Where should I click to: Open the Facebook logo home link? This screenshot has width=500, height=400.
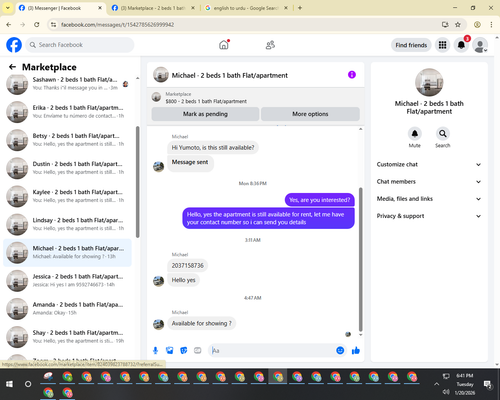point(14,45)
